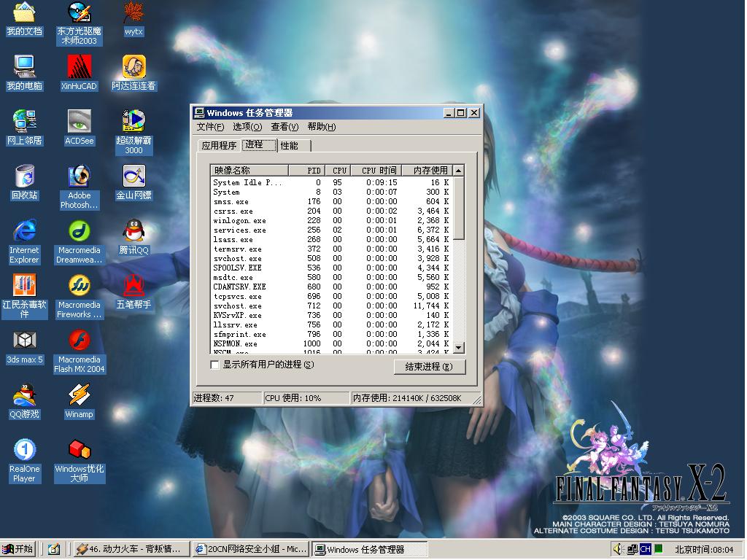Open the 文件(F) menu in Task Manager
747x560 pixels.
click(x=210, y=127)
